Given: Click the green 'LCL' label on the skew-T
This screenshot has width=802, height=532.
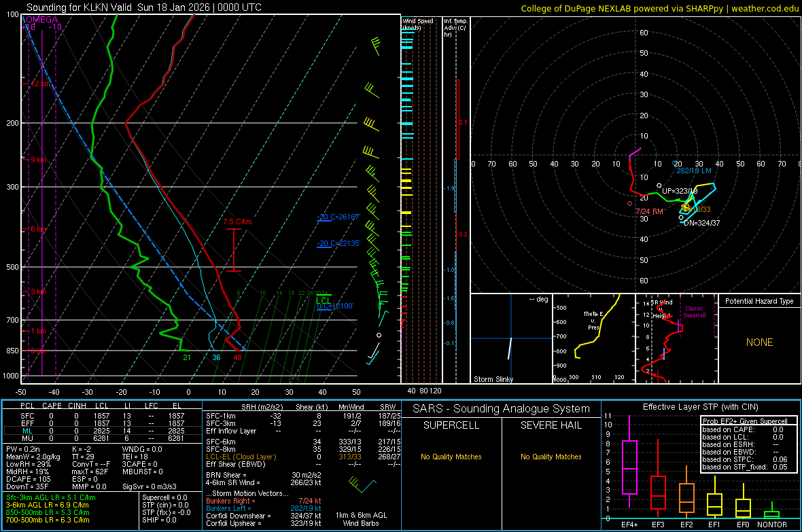Looking at the screenshot, I should click(323, 300).
